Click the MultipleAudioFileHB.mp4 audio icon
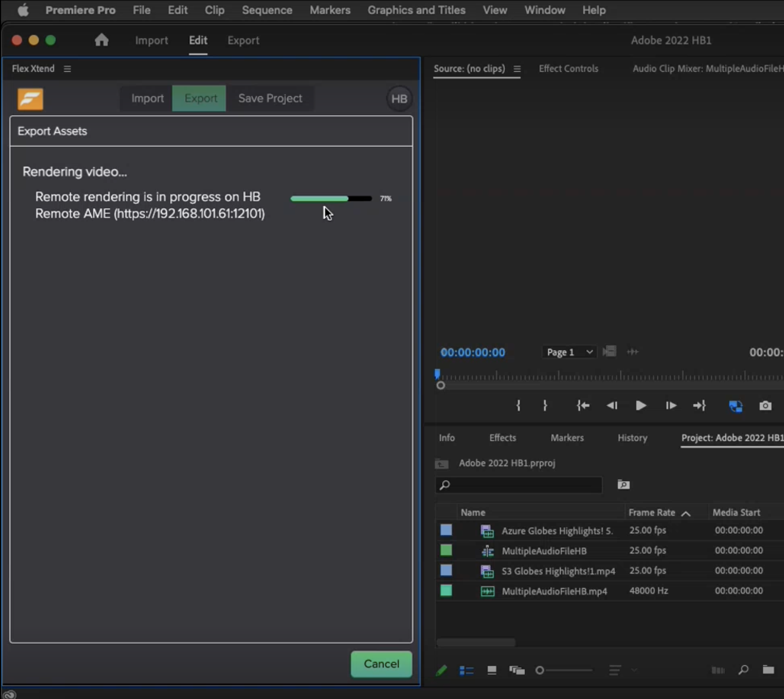Viewport: 784px width, 699px height. [487, 591]
